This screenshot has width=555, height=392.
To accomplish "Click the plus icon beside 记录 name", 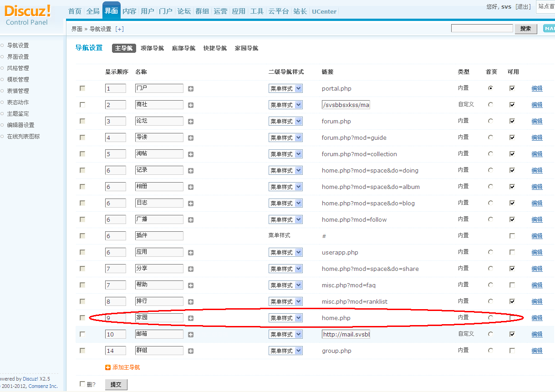I will [x=191, y=171].
